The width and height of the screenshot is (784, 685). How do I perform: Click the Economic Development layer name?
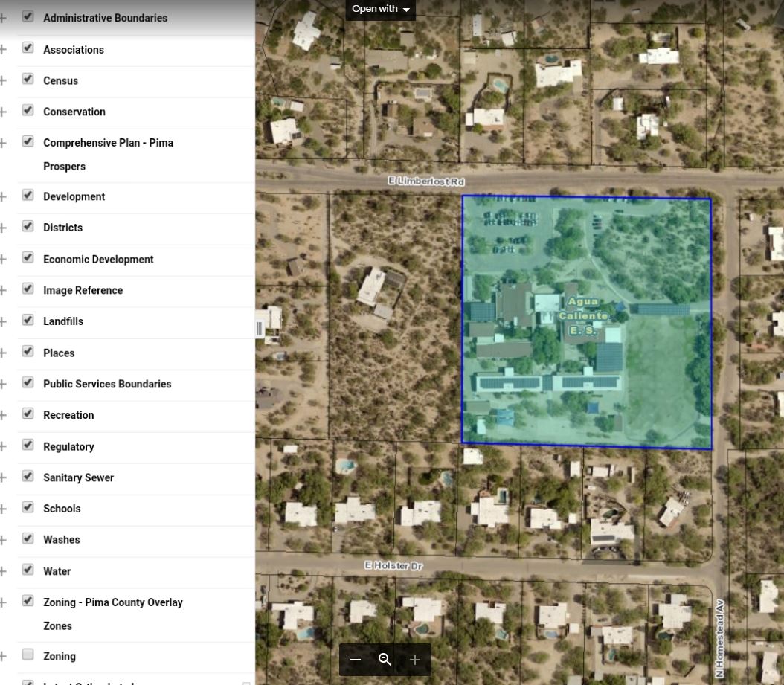pos(98,259)
